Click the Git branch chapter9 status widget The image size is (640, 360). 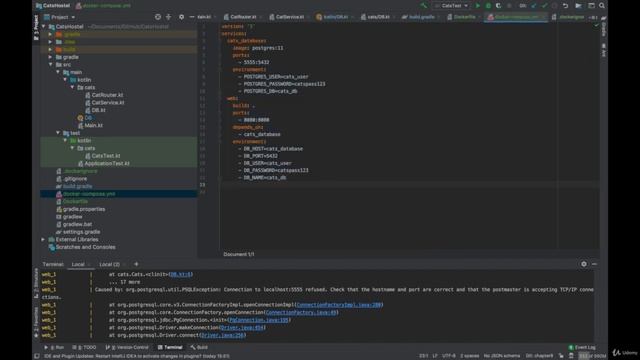tap(539, 356)
